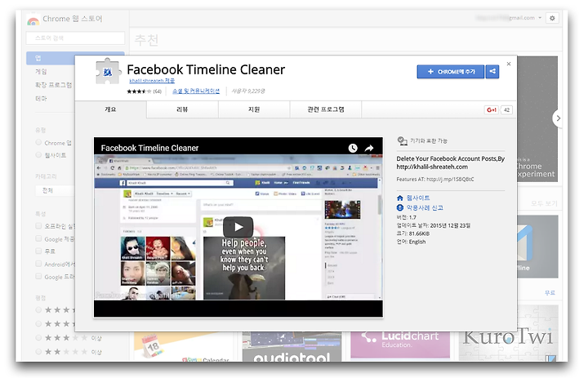This screenshot has height=378, width=588.
Task: Click the 사용자 9,229명 user count text
Action: point(248,91)
